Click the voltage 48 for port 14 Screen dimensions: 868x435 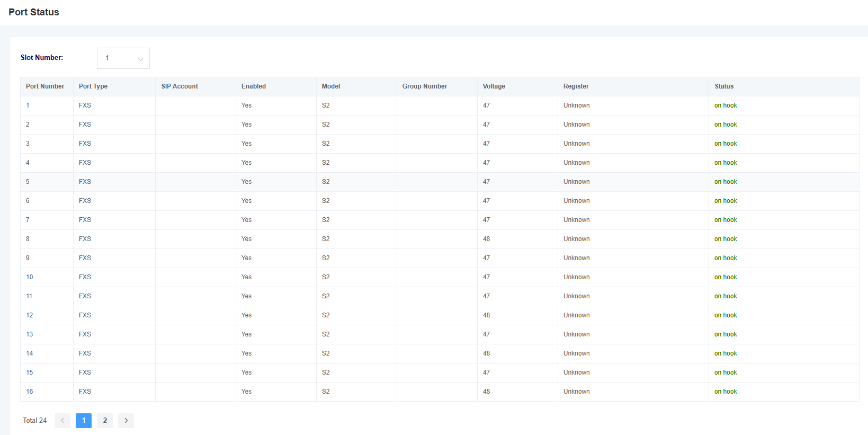[x=486, y=353]
